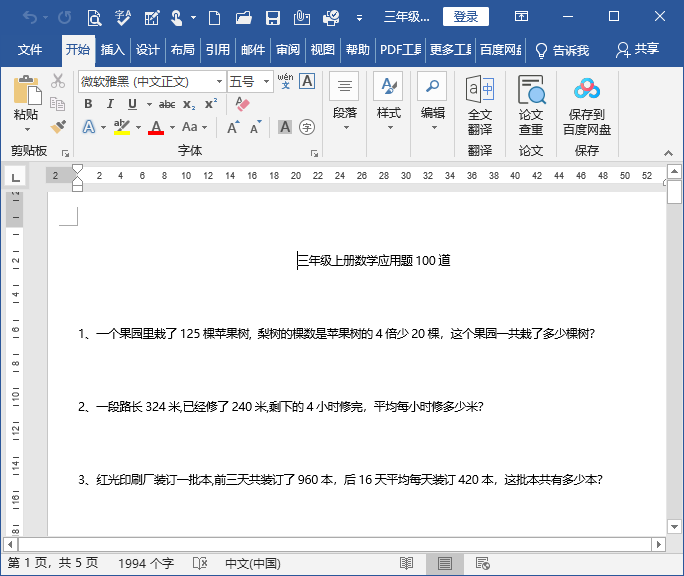Viewport: 684px width, 576px height.
Task: Increase font size with the grow font icon
Action: click(233, 127)
